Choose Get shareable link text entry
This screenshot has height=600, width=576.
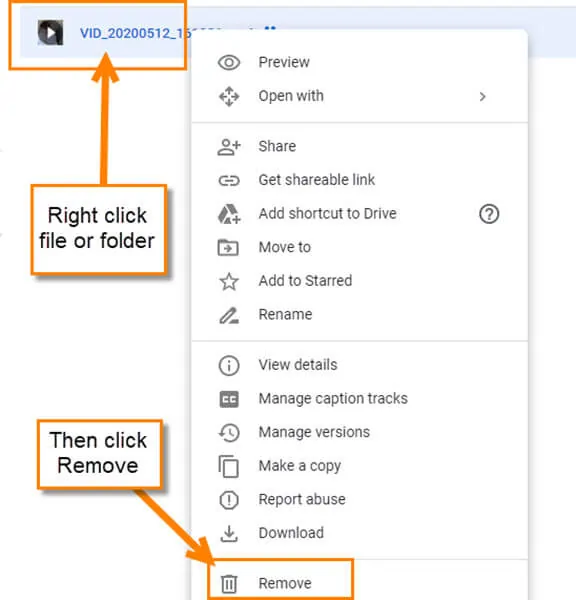[x=317, y=180]
